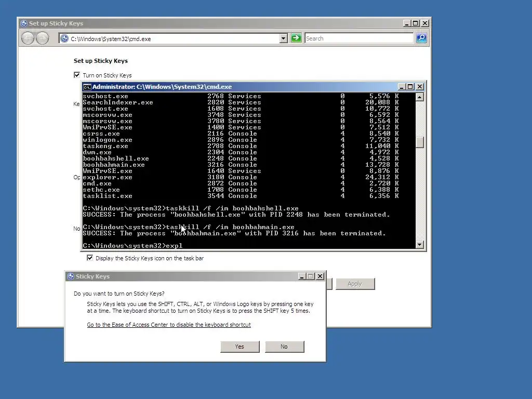This screenshot has width=532, height=399.
Task: Minimize the Sticky Keys dialog
Action: coord(302,276)
